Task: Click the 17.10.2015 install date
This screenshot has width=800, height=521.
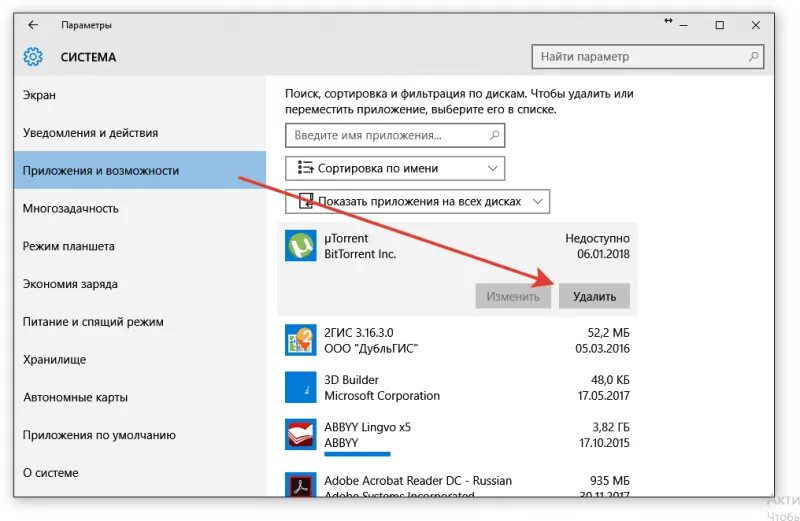Action: pyautogui.click(x=604, y=442)
